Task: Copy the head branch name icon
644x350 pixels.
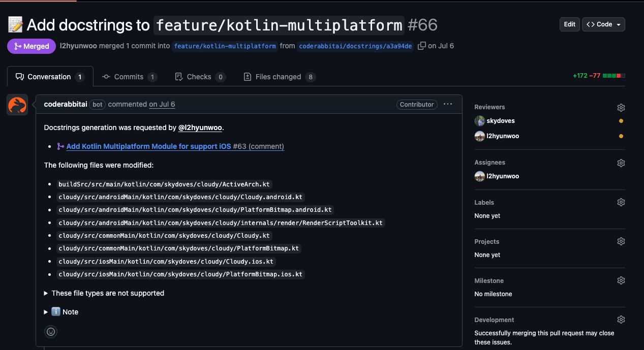Action: tap(421, 46)
